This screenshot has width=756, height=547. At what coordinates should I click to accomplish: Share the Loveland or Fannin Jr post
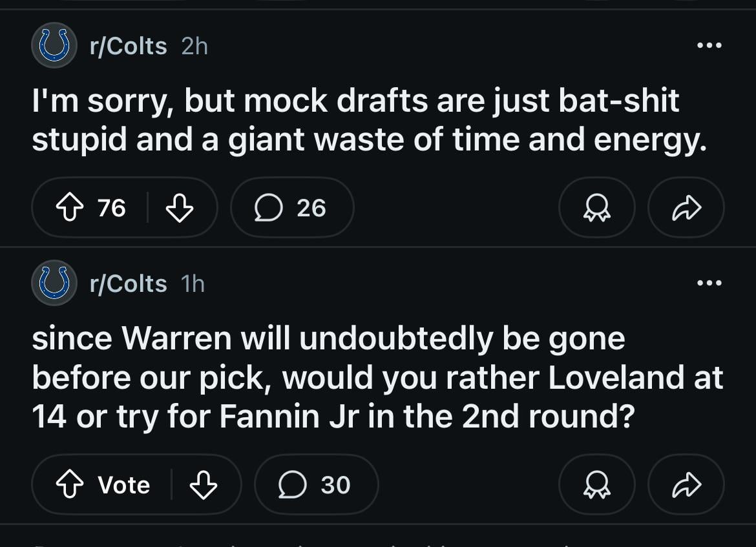pyautogui.click(x=686, y=485)
